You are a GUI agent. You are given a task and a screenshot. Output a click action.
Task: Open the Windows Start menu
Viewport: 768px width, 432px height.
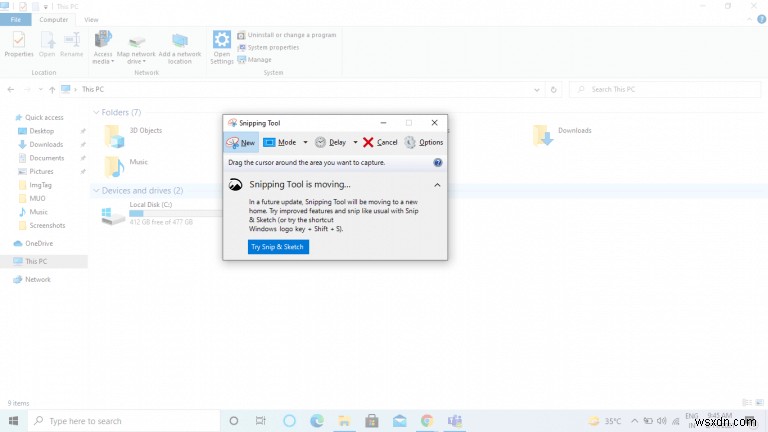click(13, 421)
